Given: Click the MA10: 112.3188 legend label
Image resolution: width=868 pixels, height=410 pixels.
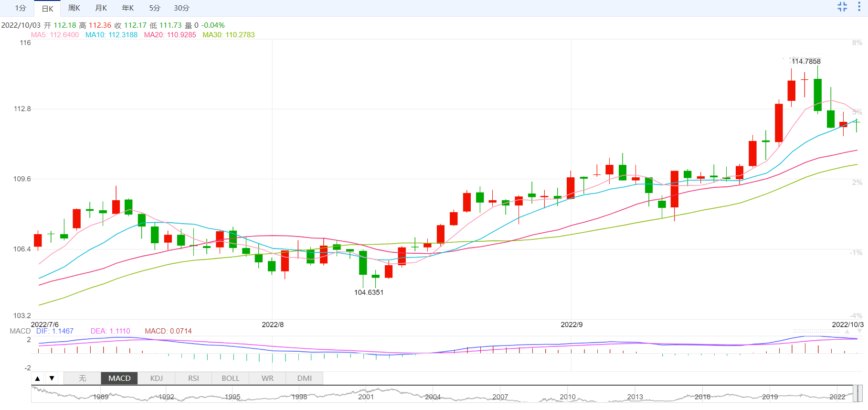Looking at the screenshot, I should pyautogui.click(x=111, y=35).
